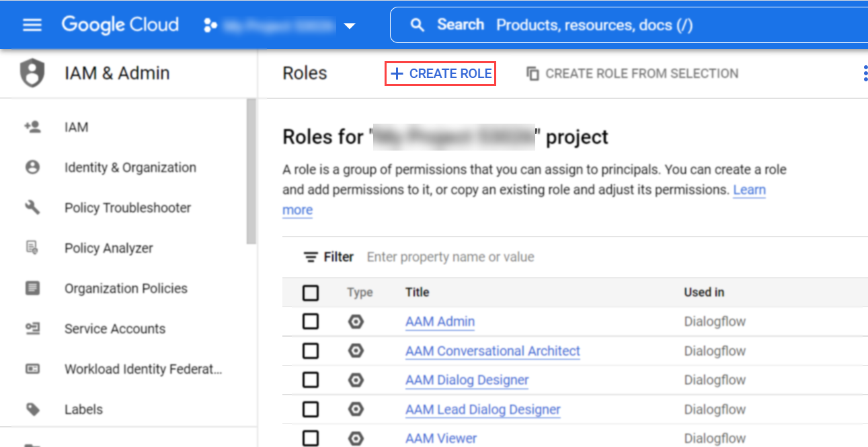The image size is (868, 447).
Task: Click the Service Accounts icon
Action: tap(32, 329)
